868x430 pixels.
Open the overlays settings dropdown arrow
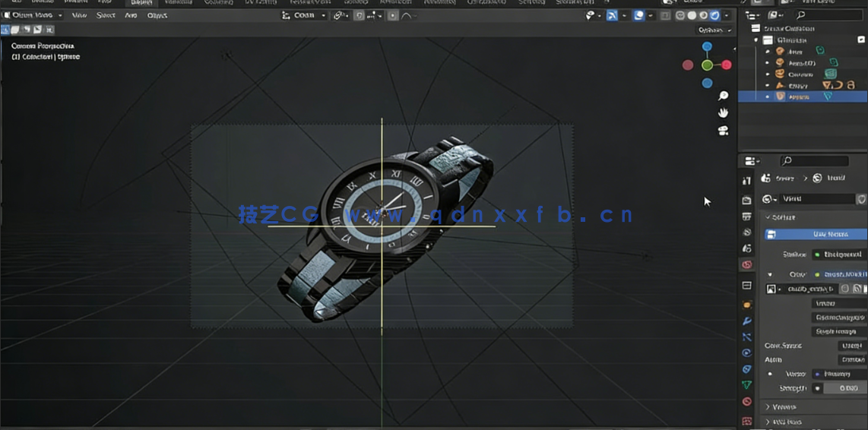click(651, 15)
